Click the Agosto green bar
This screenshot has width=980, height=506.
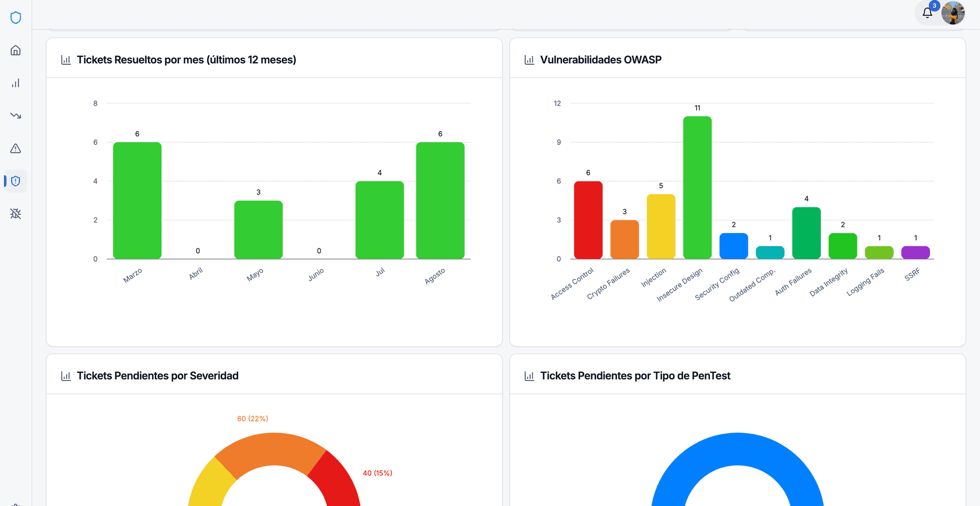[x=440, y=200]
